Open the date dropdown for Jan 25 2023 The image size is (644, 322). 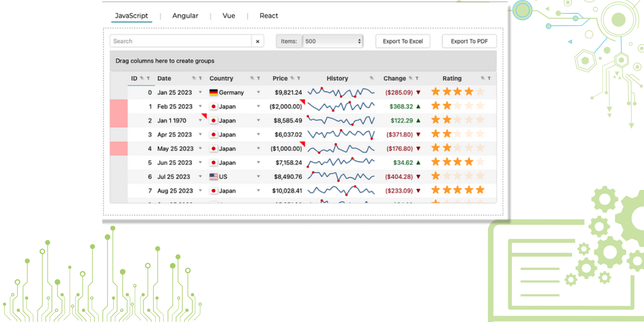(201, 92)
